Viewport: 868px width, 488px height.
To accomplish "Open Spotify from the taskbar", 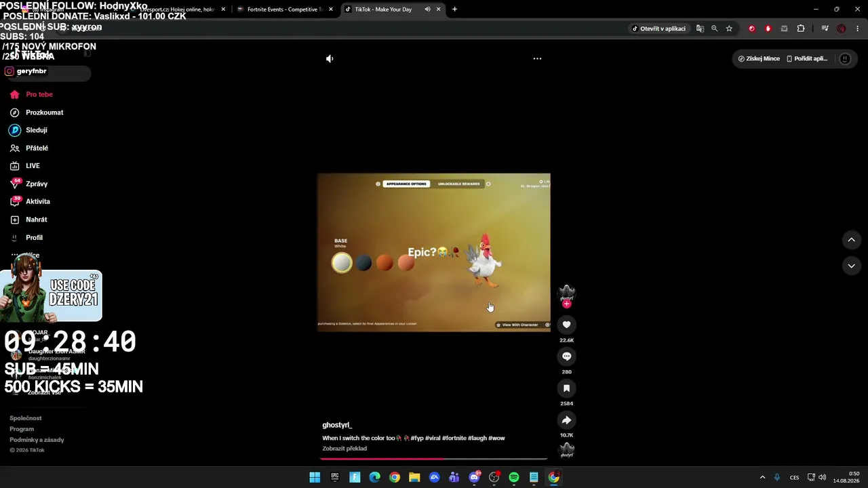I will pos(514,477).
